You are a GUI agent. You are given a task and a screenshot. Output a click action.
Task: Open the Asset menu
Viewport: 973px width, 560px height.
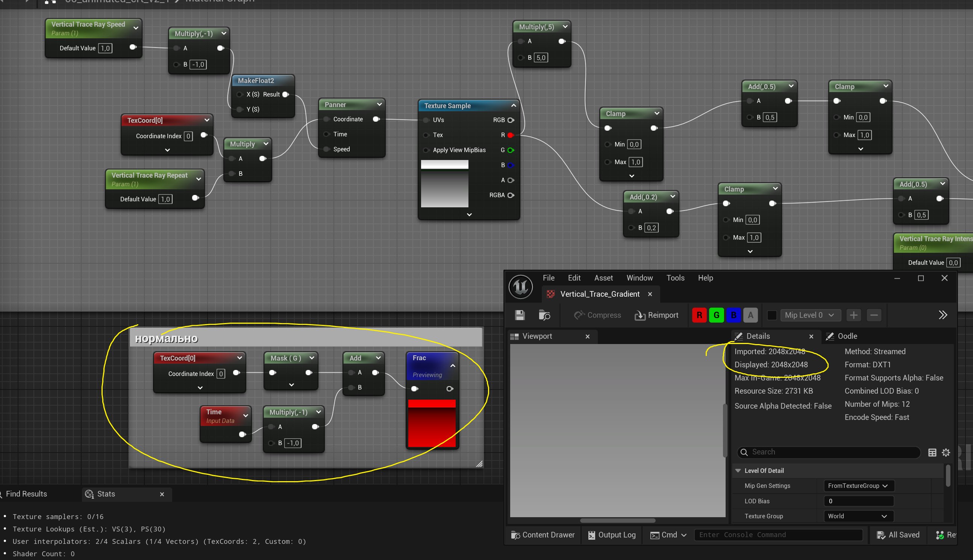[603, 278]
